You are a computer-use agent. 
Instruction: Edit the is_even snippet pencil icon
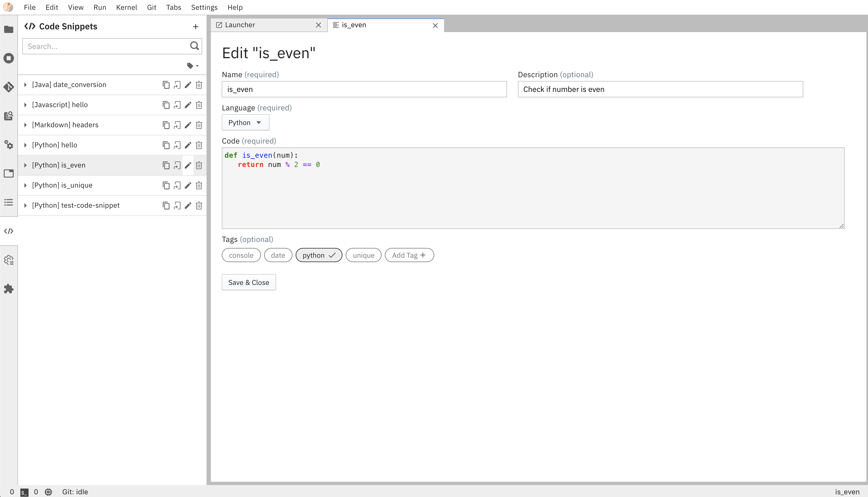188,165
